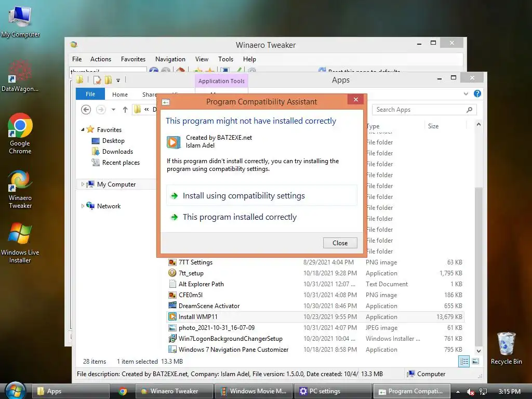Switch to details view icon in Explorer status bar

[x=464, y=362]
